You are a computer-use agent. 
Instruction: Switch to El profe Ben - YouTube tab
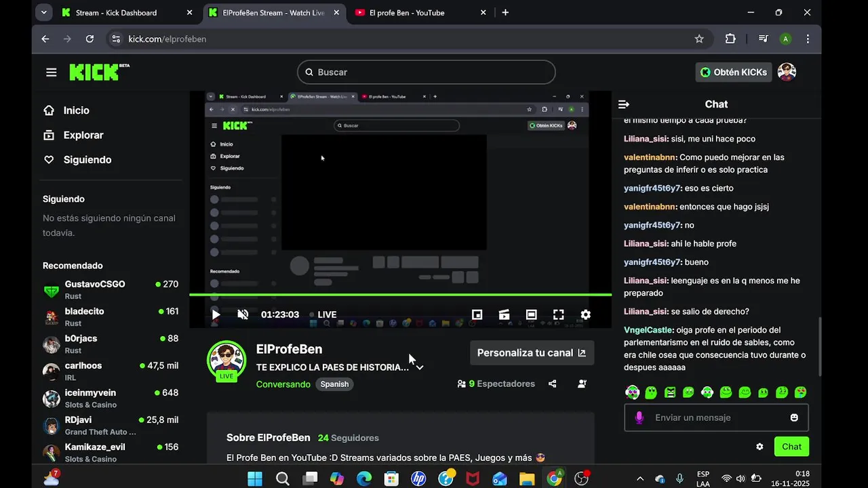point(422,12)
